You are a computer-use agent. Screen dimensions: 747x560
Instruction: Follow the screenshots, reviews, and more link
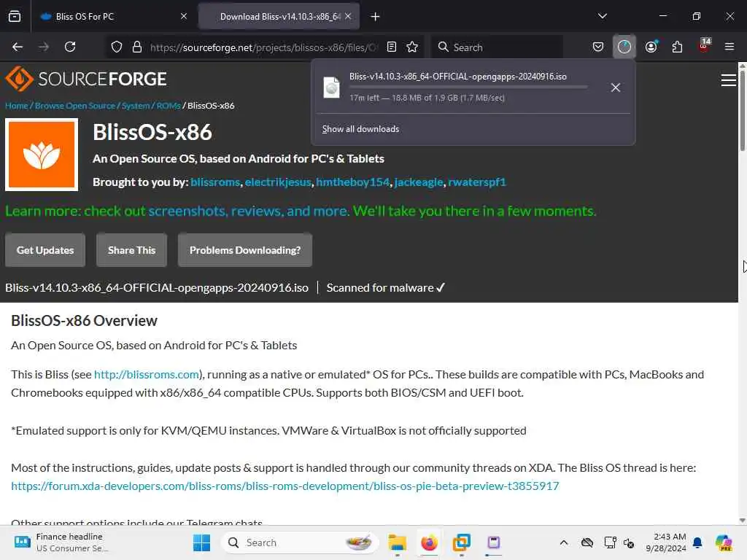point(248,211)
